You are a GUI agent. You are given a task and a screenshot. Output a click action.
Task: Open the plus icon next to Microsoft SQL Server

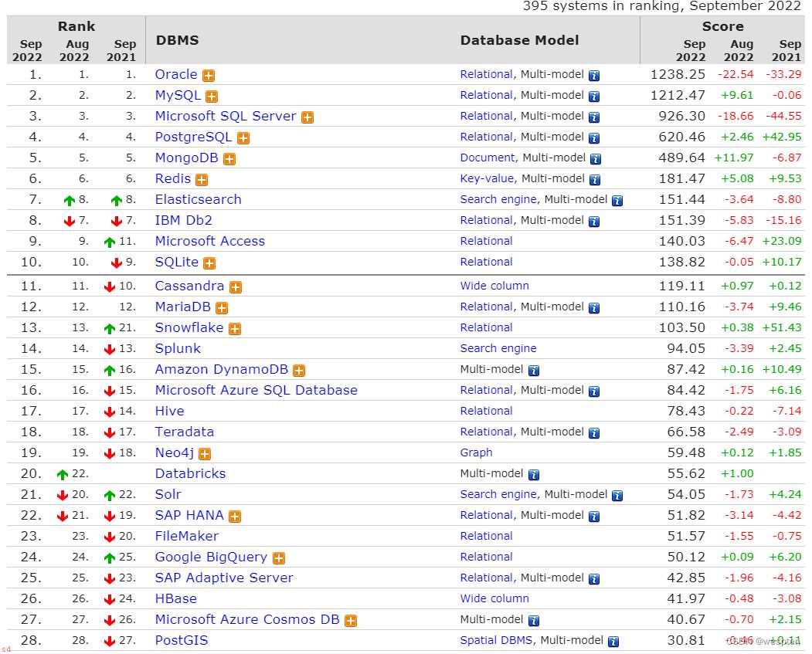(x=307, y=117)
